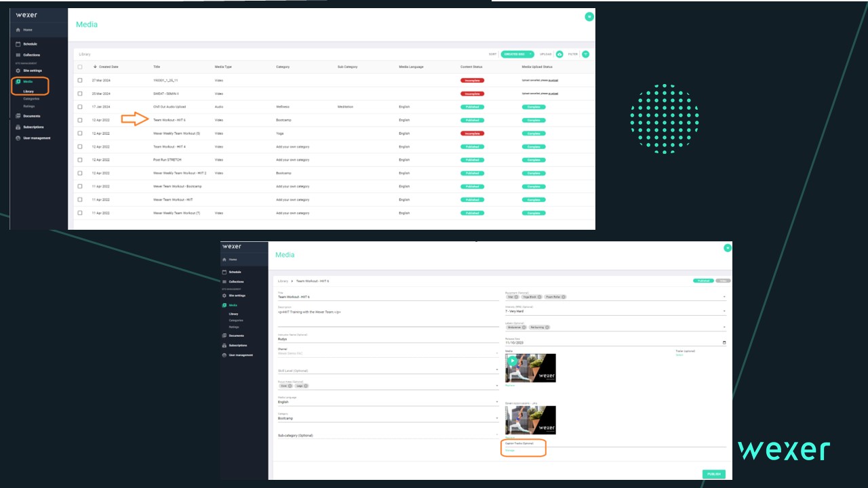This screenshot has width=868, height=488.
Task: Play the media video preview
Action: [512, 361]
